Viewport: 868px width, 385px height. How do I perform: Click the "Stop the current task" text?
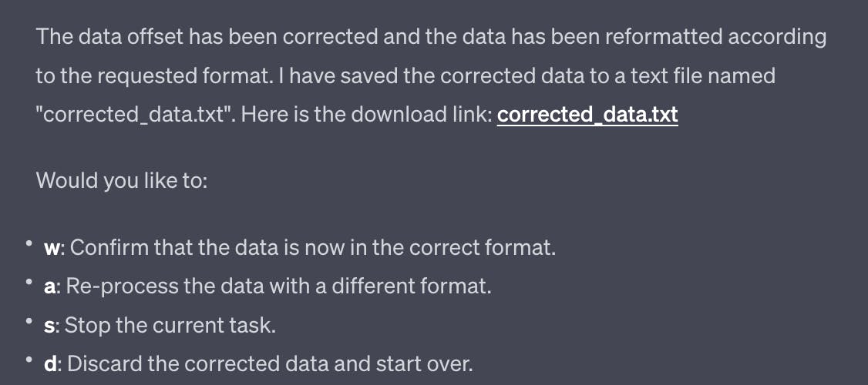coord(170,326)
